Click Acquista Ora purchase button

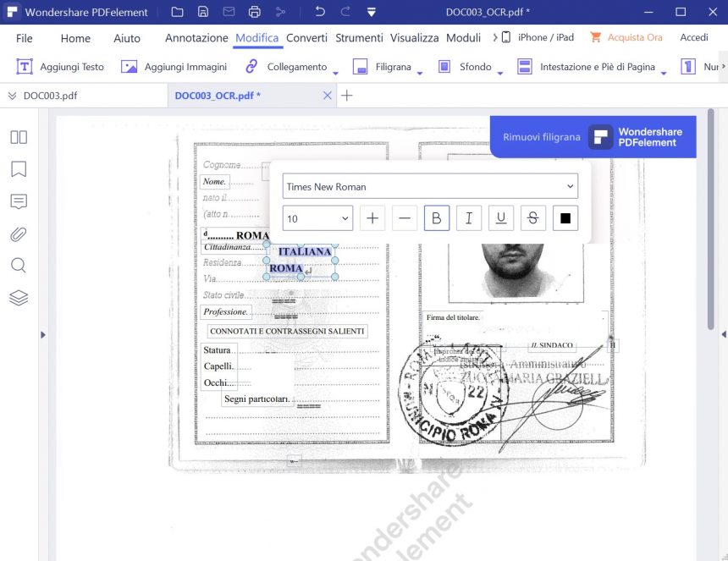(x=626, y=37)
